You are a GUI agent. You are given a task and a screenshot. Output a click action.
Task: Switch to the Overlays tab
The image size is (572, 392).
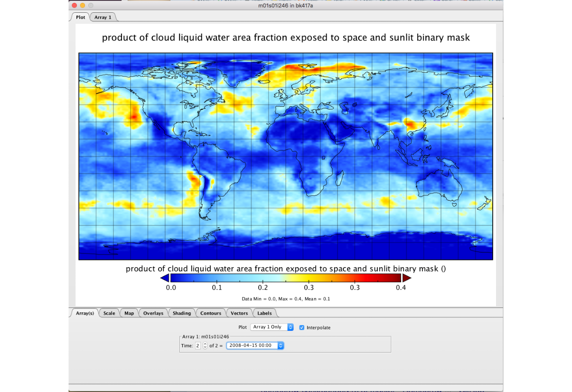[x=153, y=313]
